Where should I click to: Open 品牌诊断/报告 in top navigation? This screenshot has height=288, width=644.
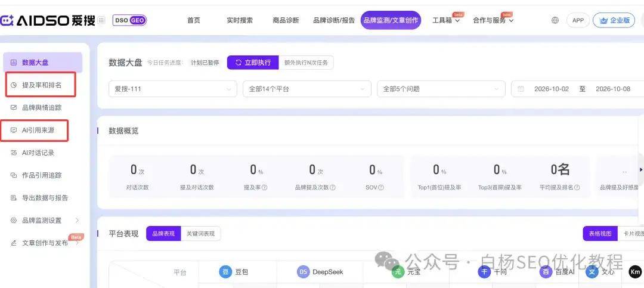click(334, 20)
